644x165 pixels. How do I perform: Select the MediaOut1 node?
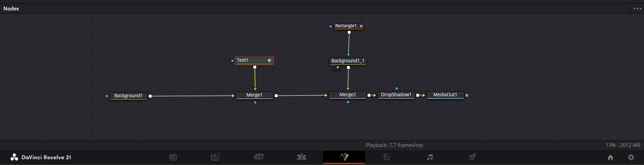[x=445, y=95]
